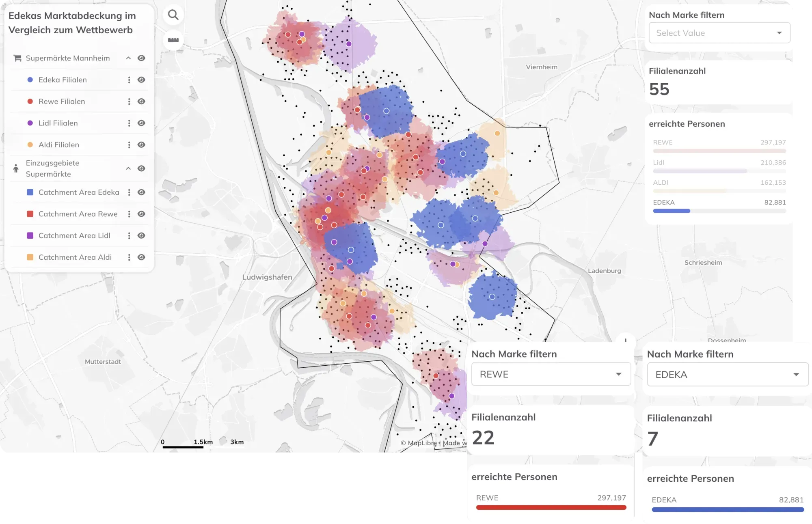Click the orange Aldi Filialen legend dot

point(30,145)
